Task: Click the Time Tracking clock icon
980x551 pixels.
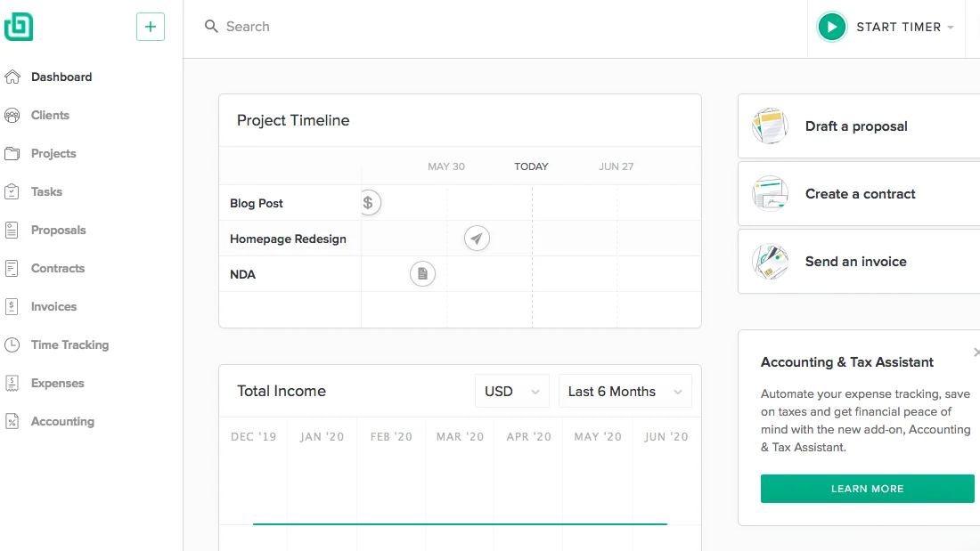Action: [12, 344]
